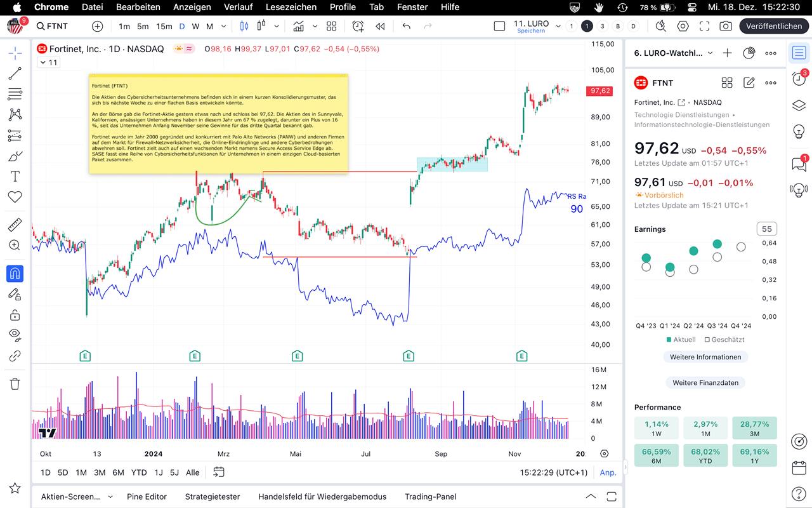Click the trash icon to remove drawings
This screenshot has width=812, height=508.
pyautogui.click(x=15, y=384)
